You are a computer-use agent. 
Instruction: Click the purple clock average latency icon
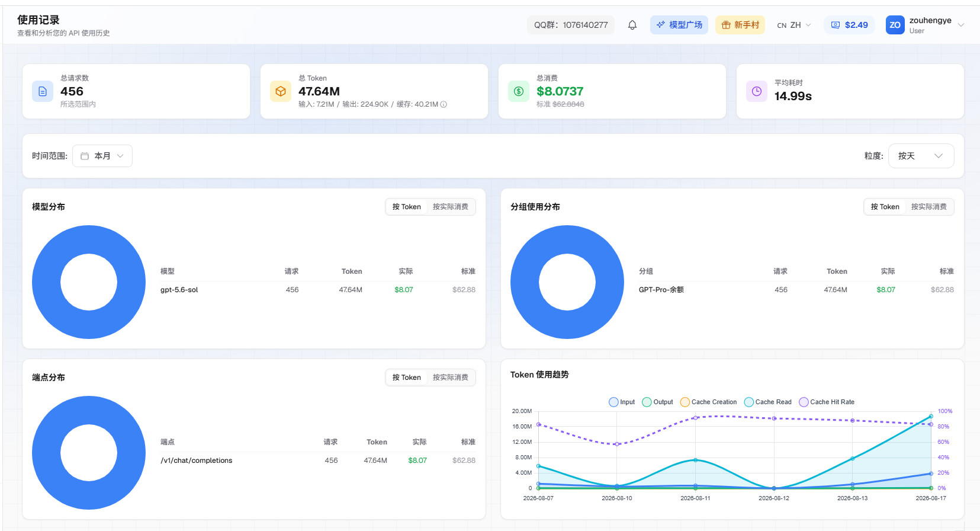coord(757,91)
